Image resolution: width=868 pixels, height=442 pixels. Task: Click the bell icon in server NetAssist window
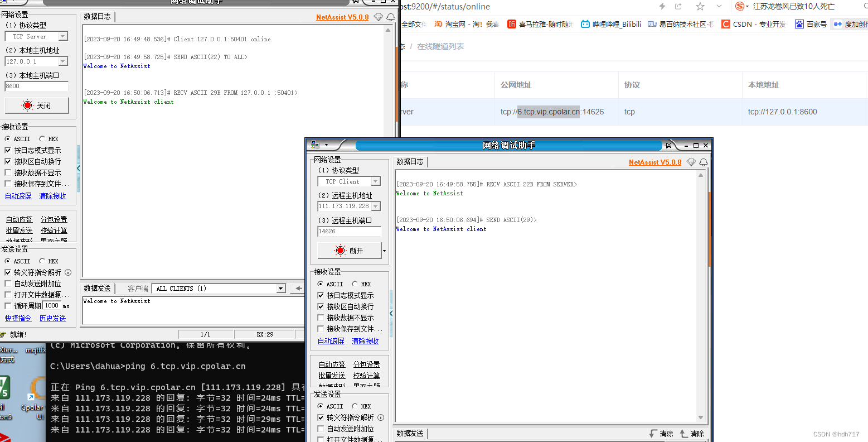(391, 17)
